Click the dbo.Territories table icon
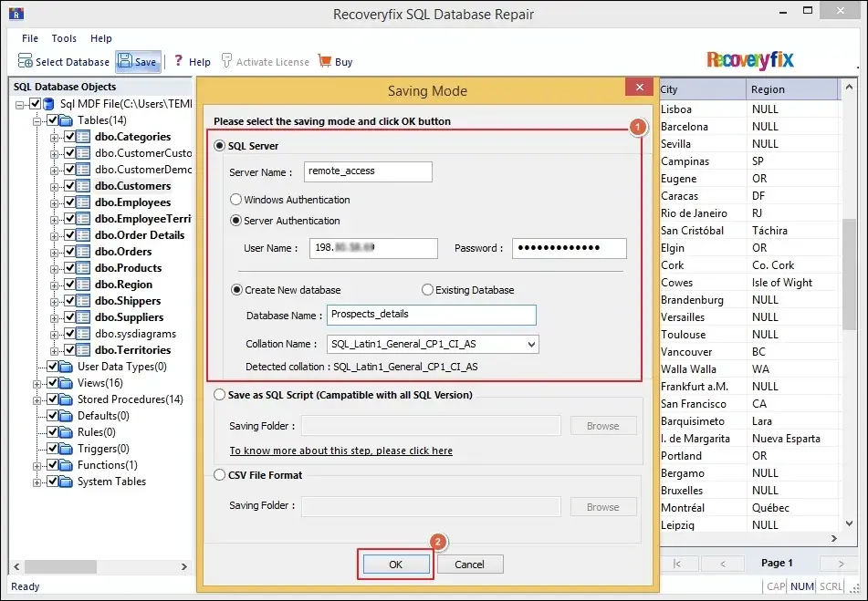The width and height of the screenshot is (868, 601). pos(83,350)
